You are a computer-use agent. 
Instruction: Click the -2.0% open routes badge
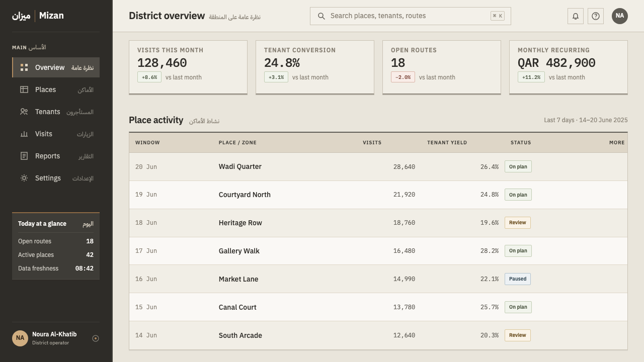[403, 77]
